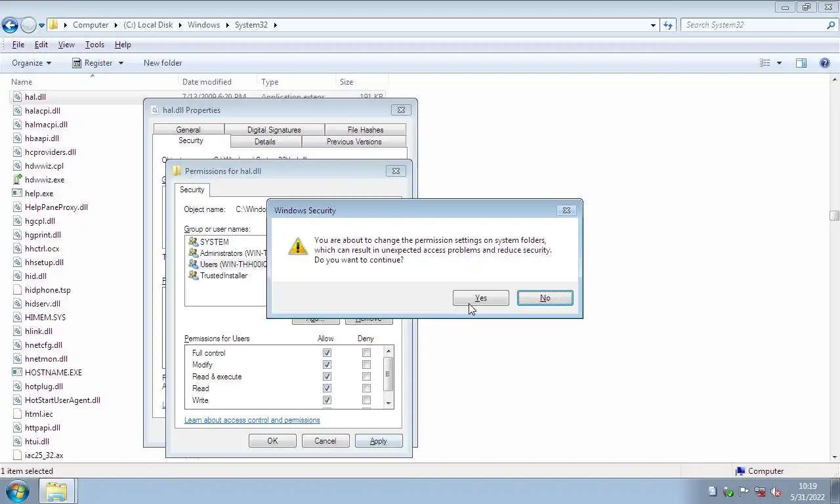Click into the Search System32 field
This screenshot has height=504, width=840.
pyautogui.click(x=753, y=25)
